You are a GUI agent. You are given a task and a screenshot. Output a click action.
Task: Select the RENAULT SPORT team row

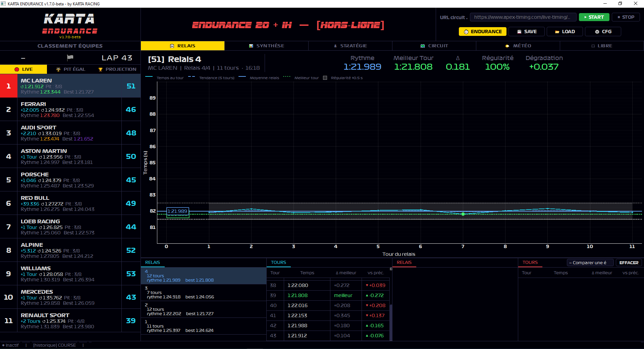pyautogui.click(x=70, y=321)
